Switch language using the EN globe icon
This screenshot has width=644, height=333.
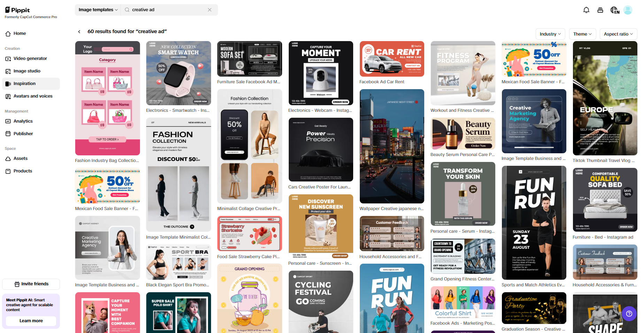[x=615, y=10]
